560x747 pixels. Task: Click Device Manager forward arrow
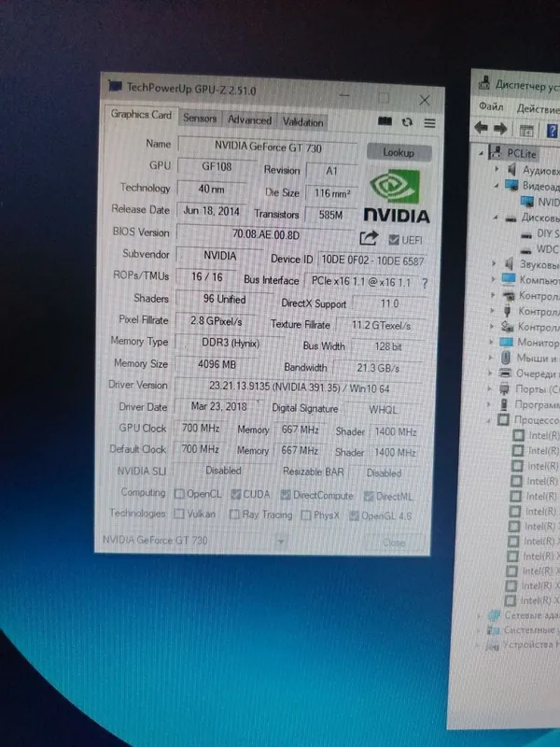[500, 129]
